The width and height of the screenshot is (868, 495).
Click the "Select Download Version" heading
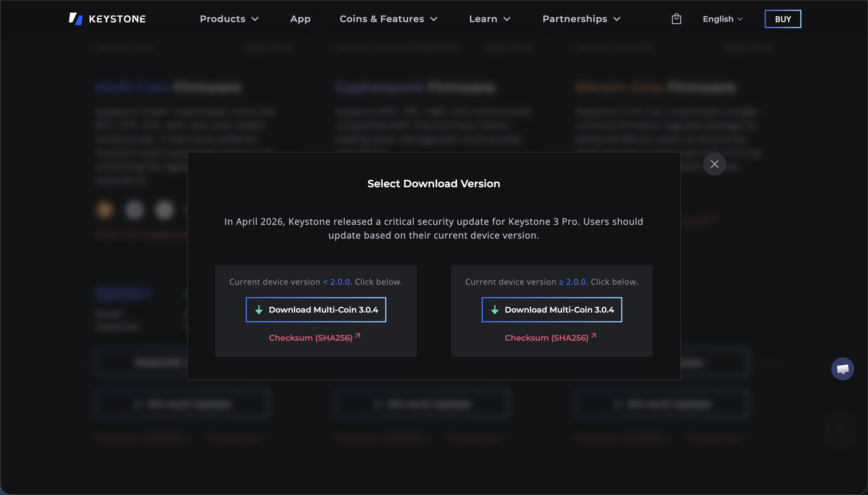[x=433, y=184]
